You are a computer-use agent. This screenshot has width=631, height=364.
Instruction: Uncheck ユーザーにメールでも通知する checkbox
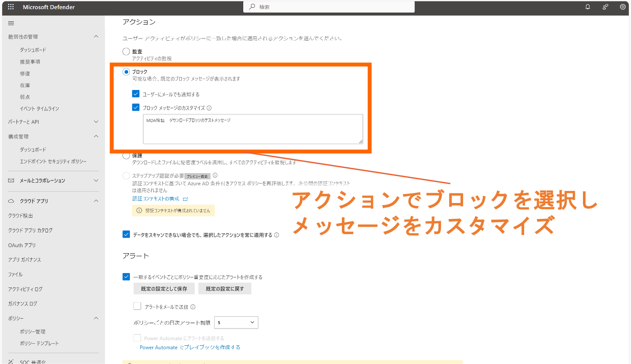click(136, 94)
